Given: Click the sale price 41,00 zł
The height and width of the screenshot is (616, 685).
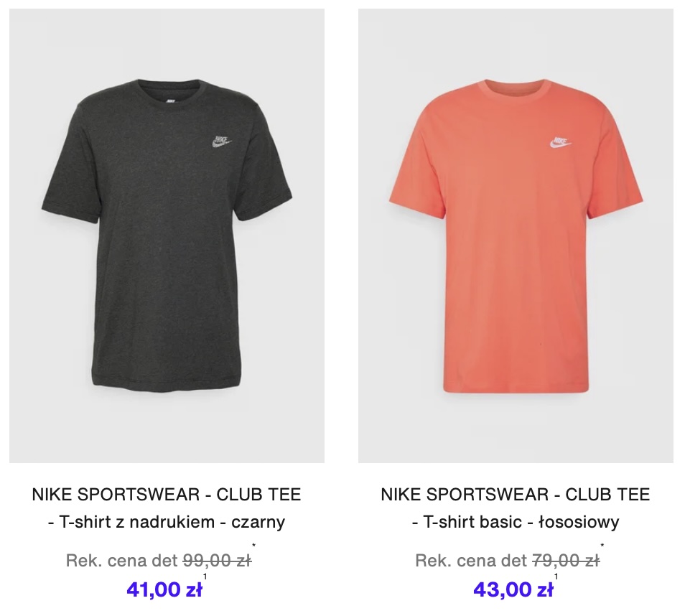Looking at the screenshot, I should pos(164,589).
